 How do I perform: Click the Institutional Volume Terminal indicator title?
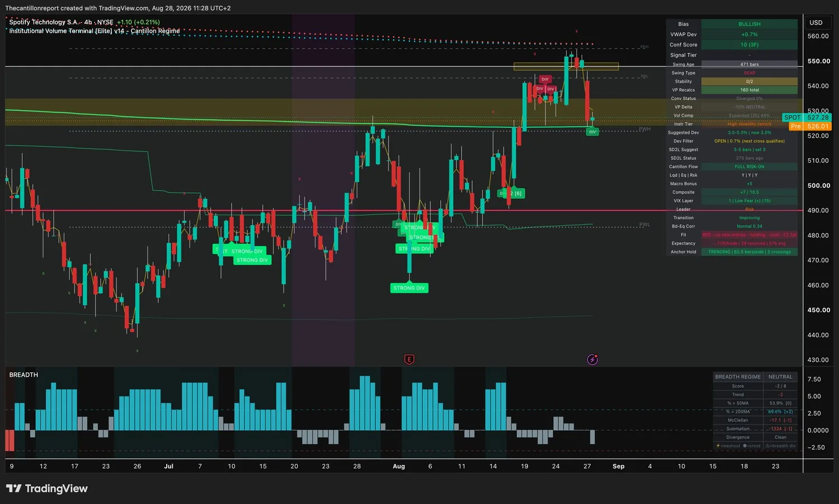[x=95, y=31]
